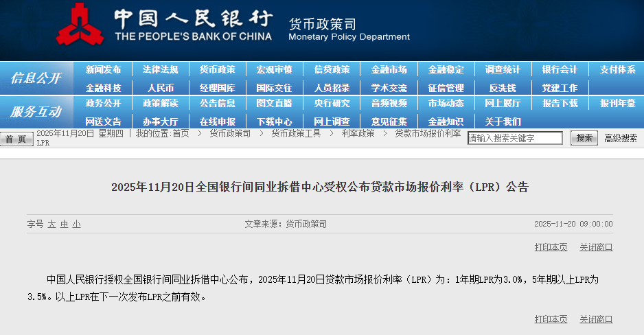Open 高级搜索 advanced search
Viewport: 644px width, 335px height.
(x=621, y=139)
